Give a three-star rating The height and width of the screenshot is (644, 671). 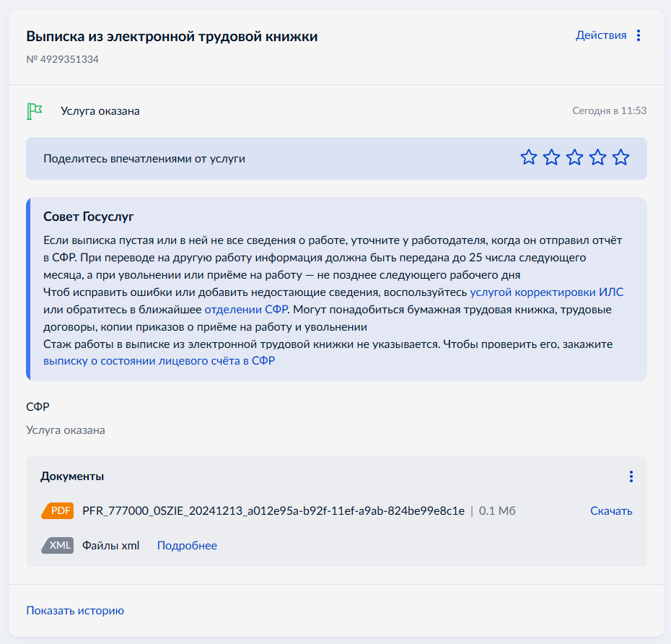[x=575, y=157]
